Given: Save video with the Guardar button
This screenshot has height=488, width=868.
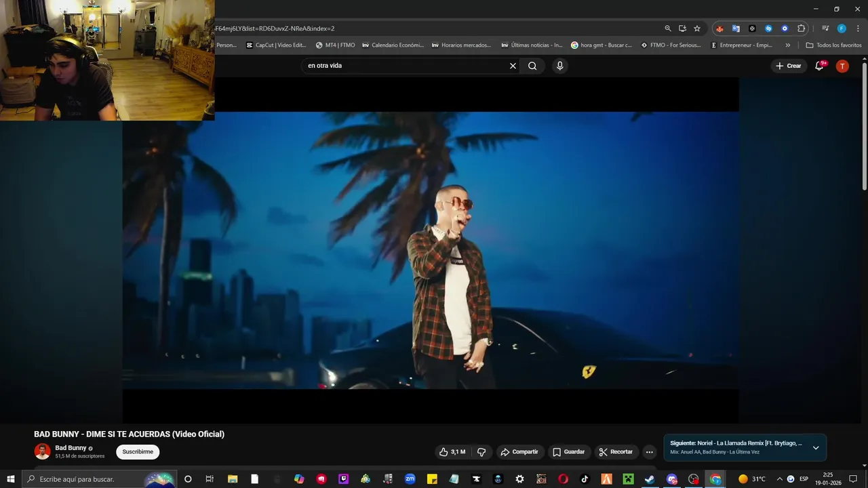Looking at the screenshot, I should pos(568,452).
